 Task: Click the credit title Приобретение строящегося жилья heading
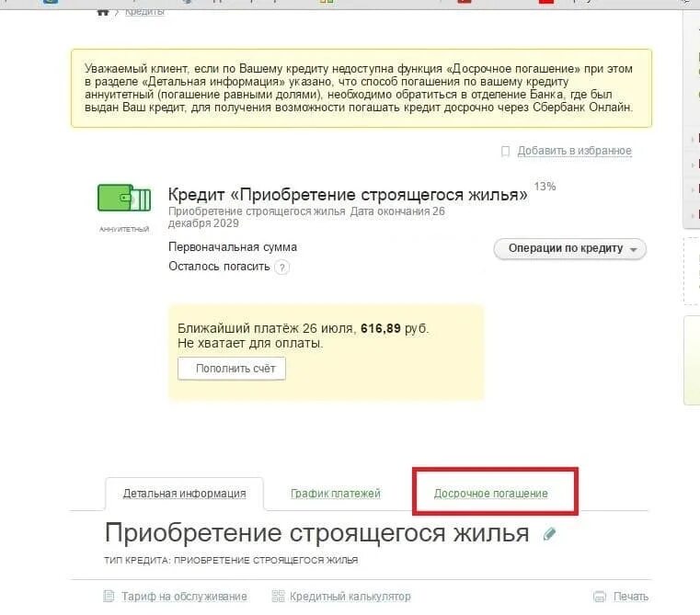point(348,195)
